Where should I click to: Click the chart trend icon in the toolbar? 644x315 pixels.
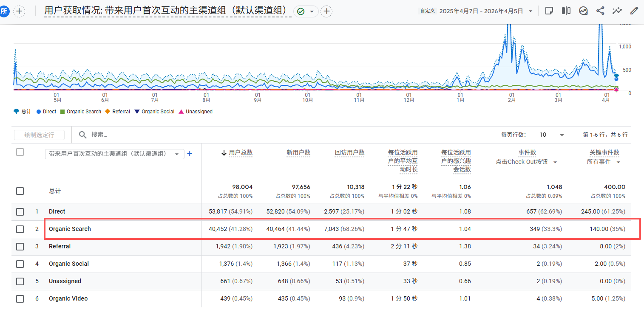pos(583,11)
